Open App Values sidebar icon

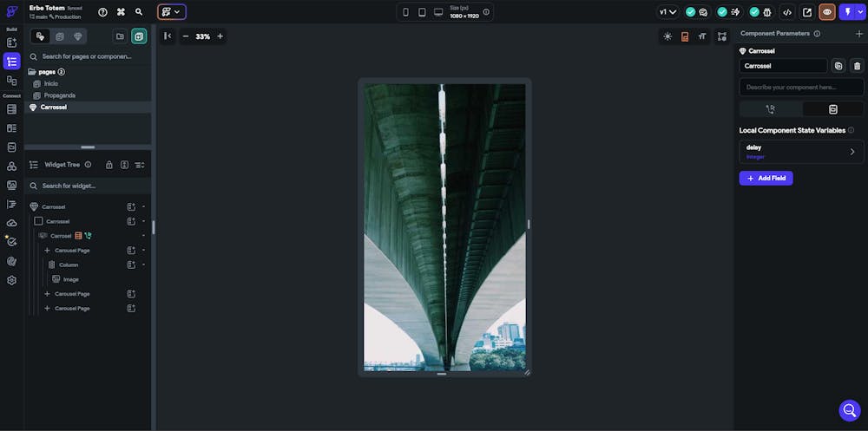click(11, 147)
